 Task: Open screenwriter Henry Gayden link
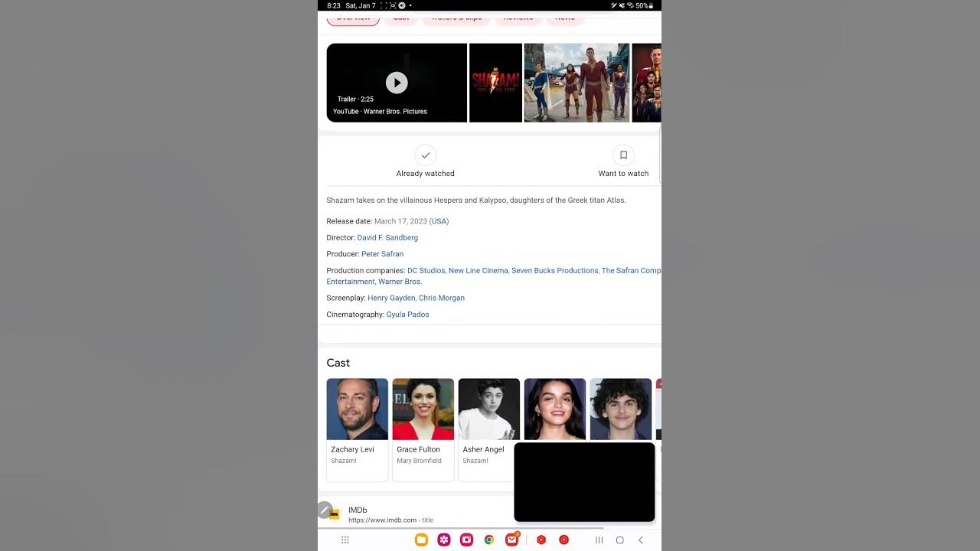(x=391, y=298)
